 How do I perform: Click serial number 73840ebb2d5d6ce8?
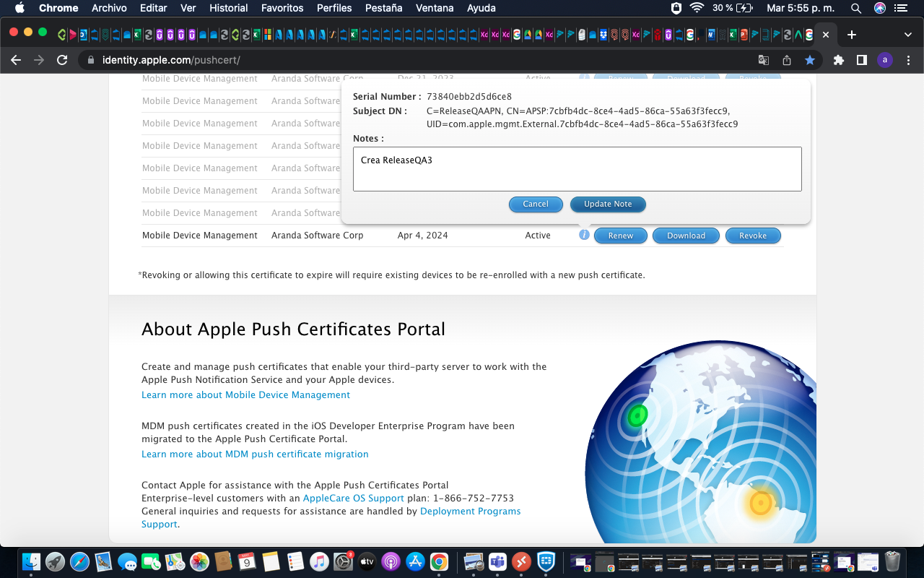[x=469, y=96]
